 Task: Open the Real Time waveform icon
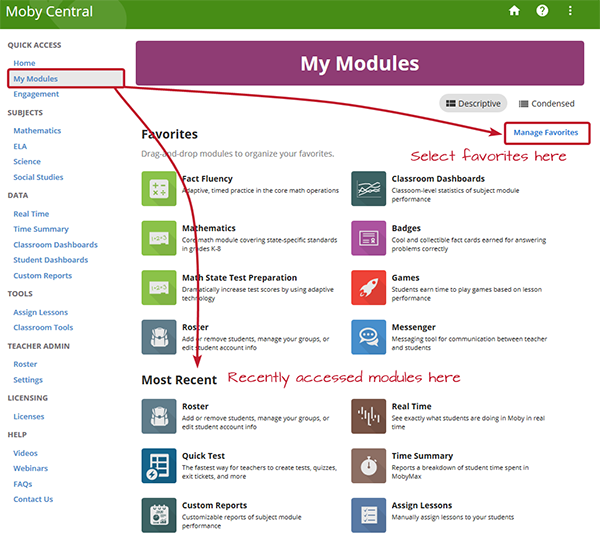coord(368,416)
